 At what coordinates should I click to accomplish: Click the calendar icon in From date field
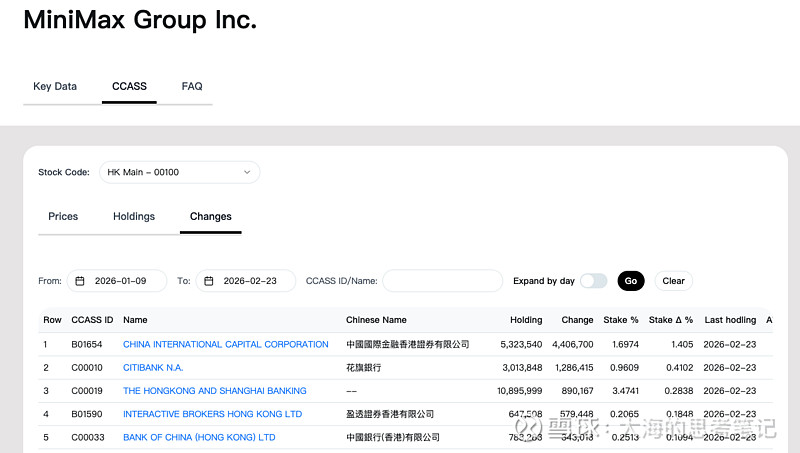pyautogui.click(x=80, y=281)
